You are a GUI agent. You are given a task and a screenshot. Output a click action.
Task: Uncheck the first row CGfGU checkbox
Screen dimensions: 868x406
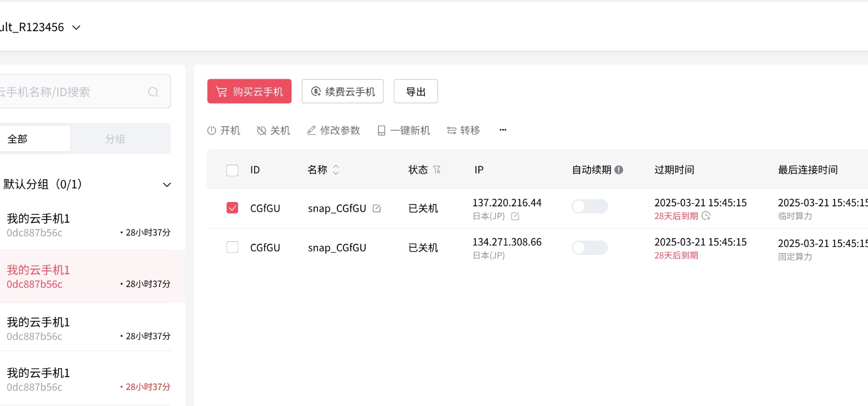tap(232, 208)
